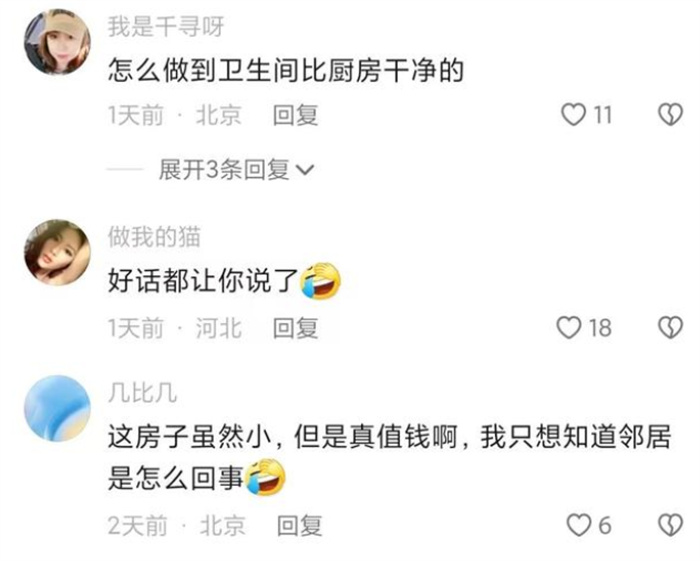700x561 pixels.
Task: Dislike the comment about 卫生间比厨房干净
Action: pyautogui.click(x=670, y=115)
